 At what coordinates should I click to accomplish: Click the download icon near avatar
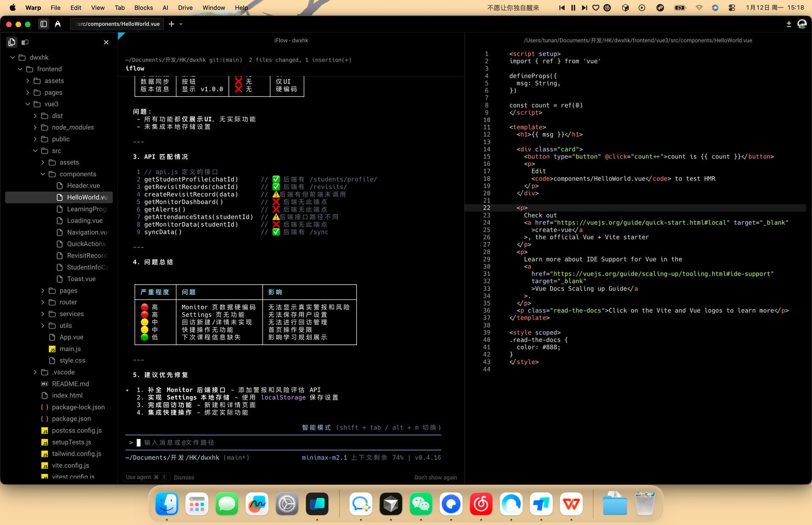[x=789, y=24]
